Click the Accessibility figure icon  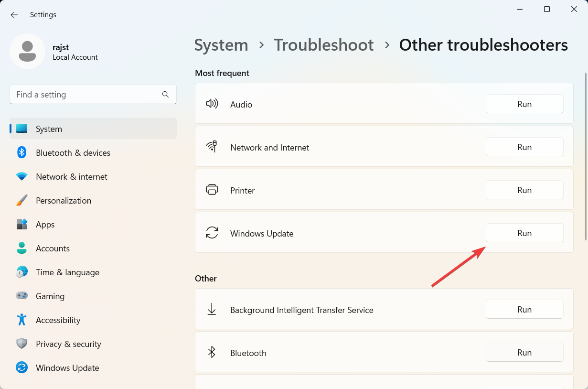pos(22,320)
